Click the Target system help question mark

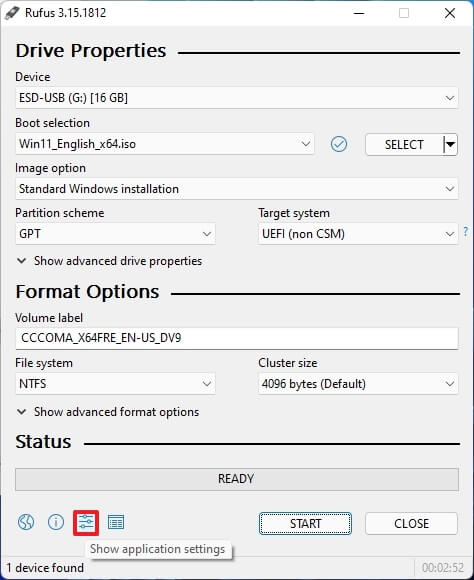[466, 232]
